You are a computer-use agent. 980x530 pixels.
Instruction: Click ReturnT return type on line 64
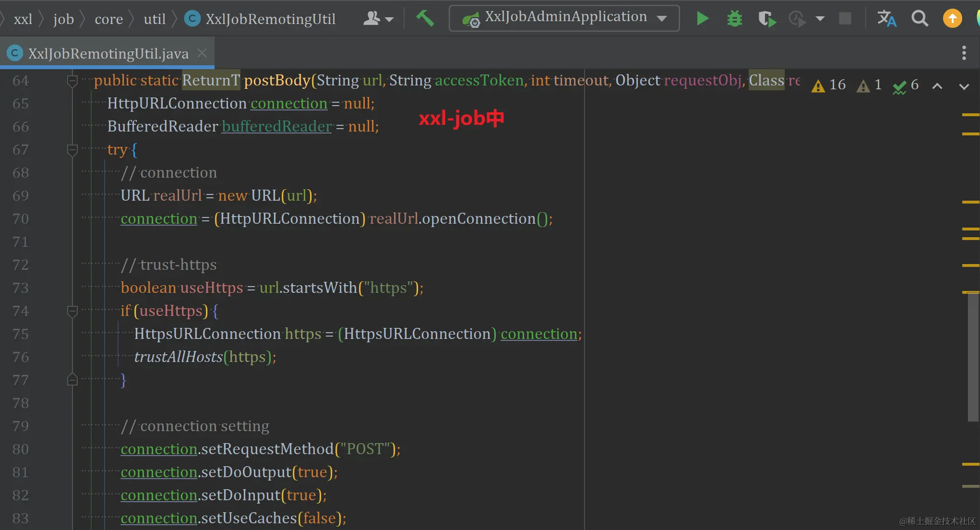(211, 80)
